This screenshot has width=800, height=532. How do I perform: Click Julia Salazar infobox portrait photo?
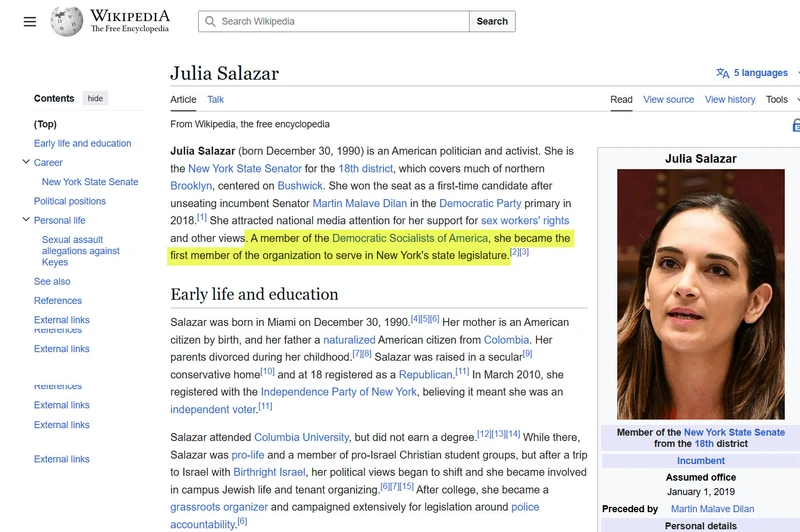point(701,294)
